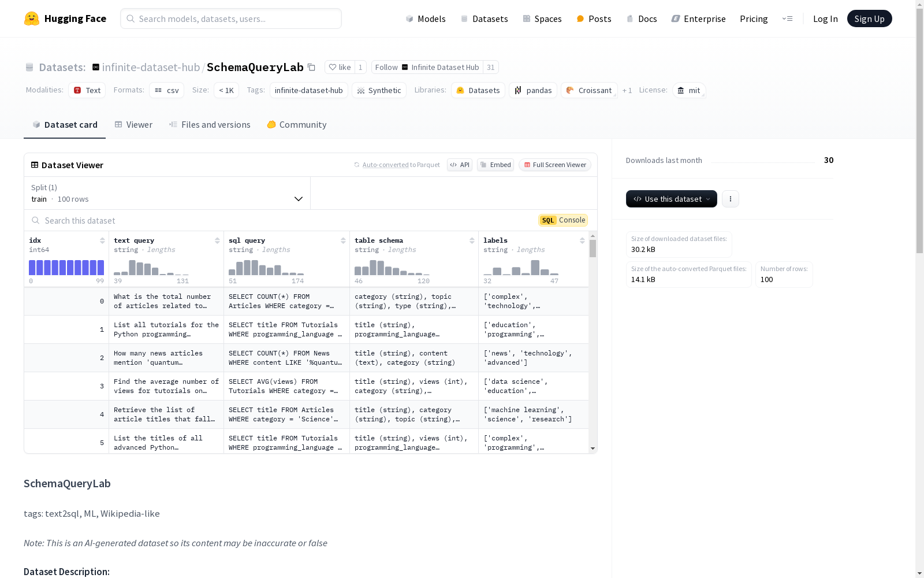Sort the text query column
This screenshot has height=578, width=924.
click(217, 240)
